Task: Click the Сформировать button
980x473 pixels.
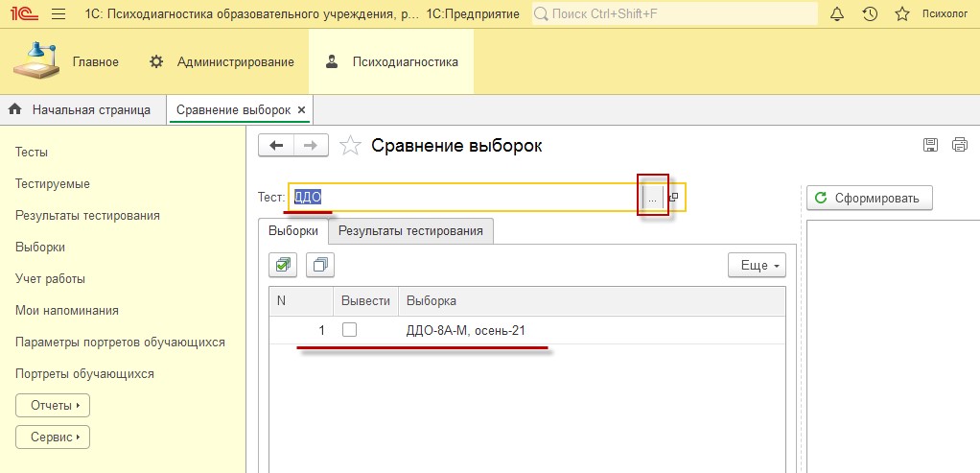Action: click(870, 199)
